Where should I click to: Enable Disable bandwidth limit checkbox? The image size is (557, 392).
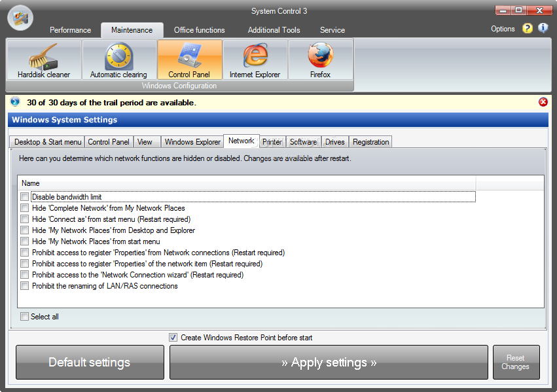click(24, 197)
